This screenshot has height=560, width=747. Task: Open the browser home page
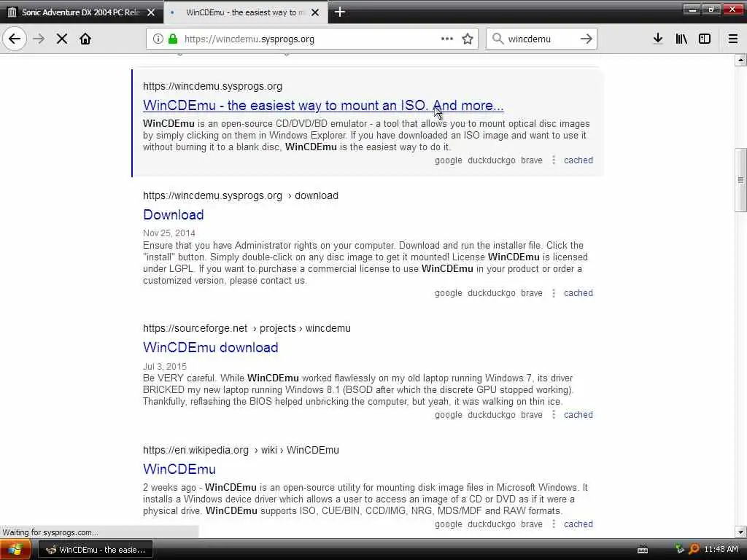(x=85, y=39)
